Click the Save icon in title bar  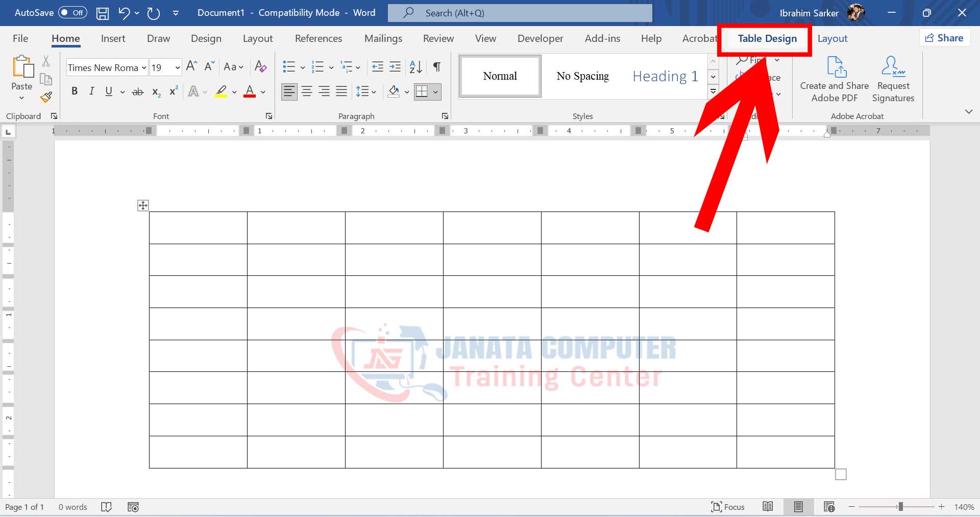click(103, 13)
